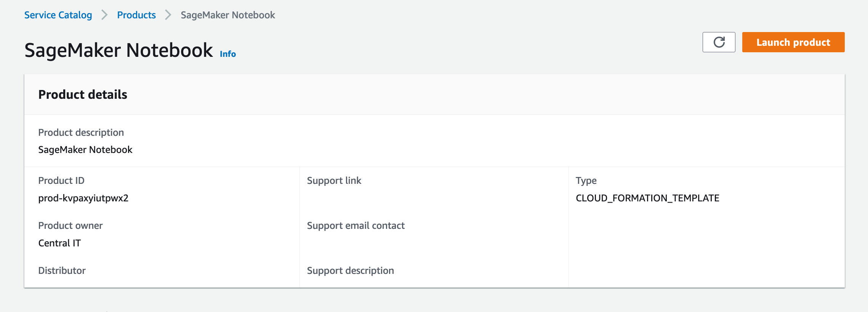Click the Central IT owner value
Image resolution: width=868 pixels, height=312 pixels.
click(59, 243)
